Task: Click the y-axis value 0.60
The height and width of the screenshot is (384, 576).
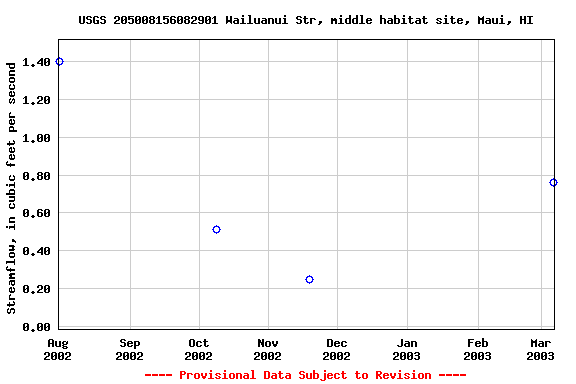Action: click(36, 213)
